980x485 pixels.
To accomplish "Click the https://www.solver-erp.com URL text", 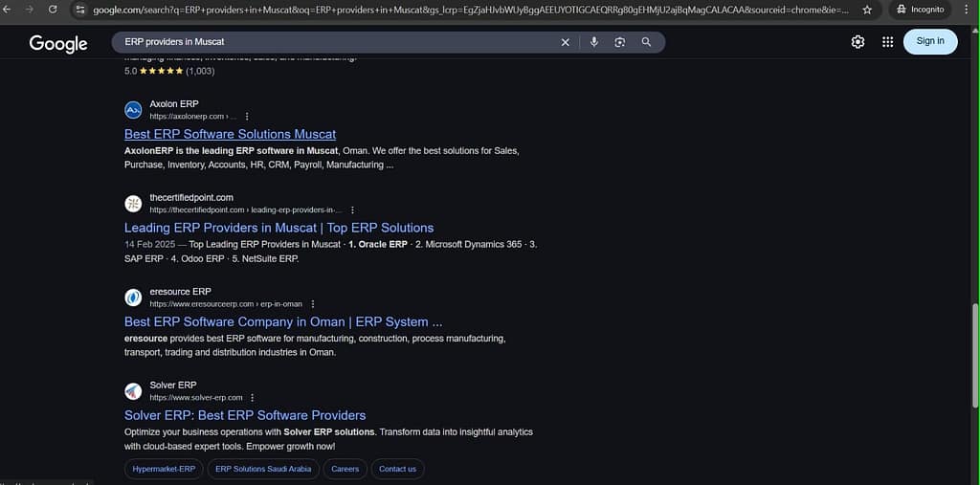I will [x=195, y=398].
